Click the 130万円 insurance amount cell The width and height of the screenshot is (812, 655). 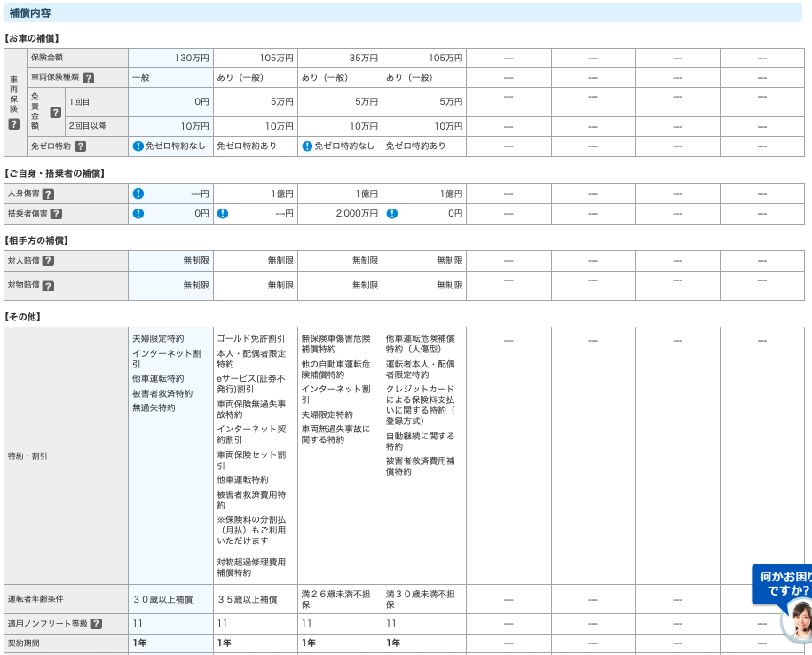click(x=170, y=59)
